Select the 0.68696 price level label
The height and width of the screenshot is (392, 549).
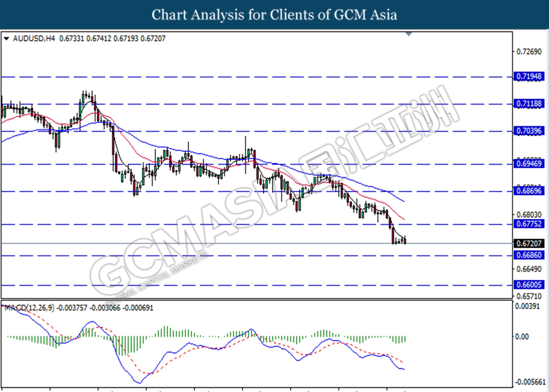(x=529, y=191)
